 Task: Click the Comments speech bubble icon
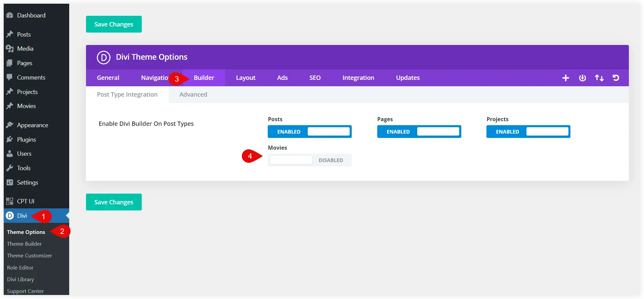click(10, 77)
